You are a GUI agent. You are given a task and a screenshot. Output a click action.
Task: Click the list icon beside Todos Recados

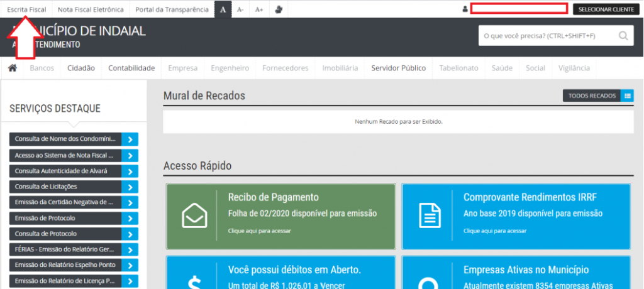coord(627,95)
